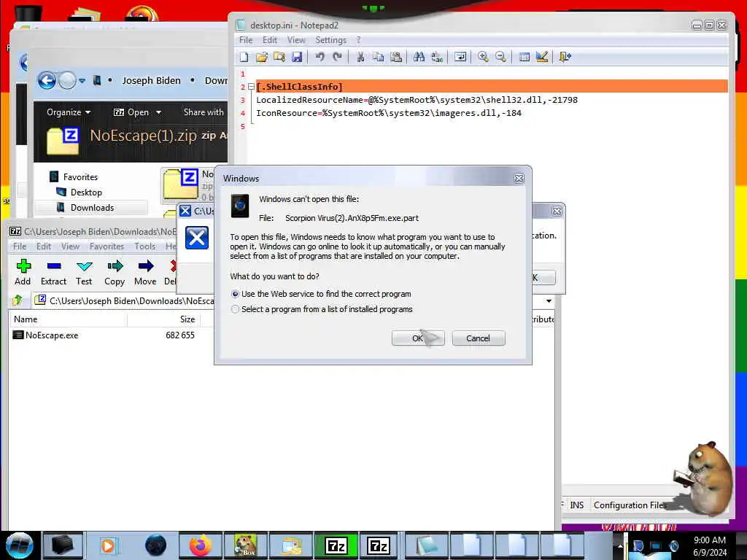Open the Favorites menu in 7-Zip
Viewport: 747px width, 560px height.
[107, 246]
